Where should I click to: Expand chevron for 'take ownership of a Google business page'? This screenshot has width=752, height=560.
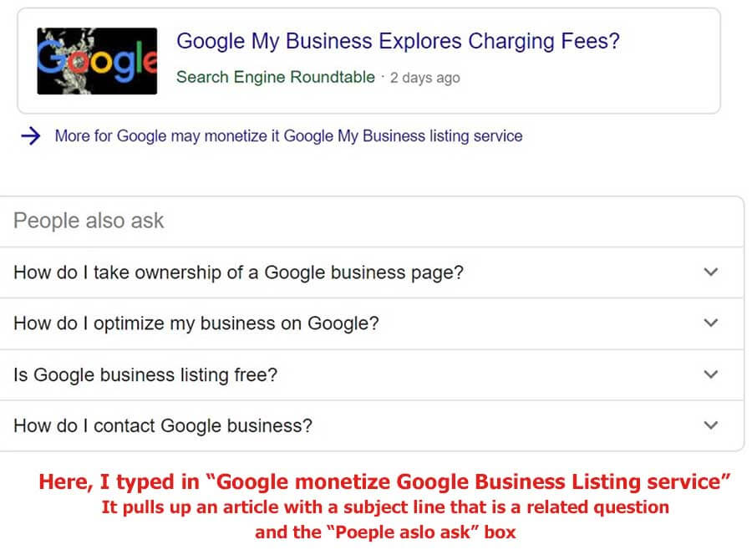coord(711,272)
